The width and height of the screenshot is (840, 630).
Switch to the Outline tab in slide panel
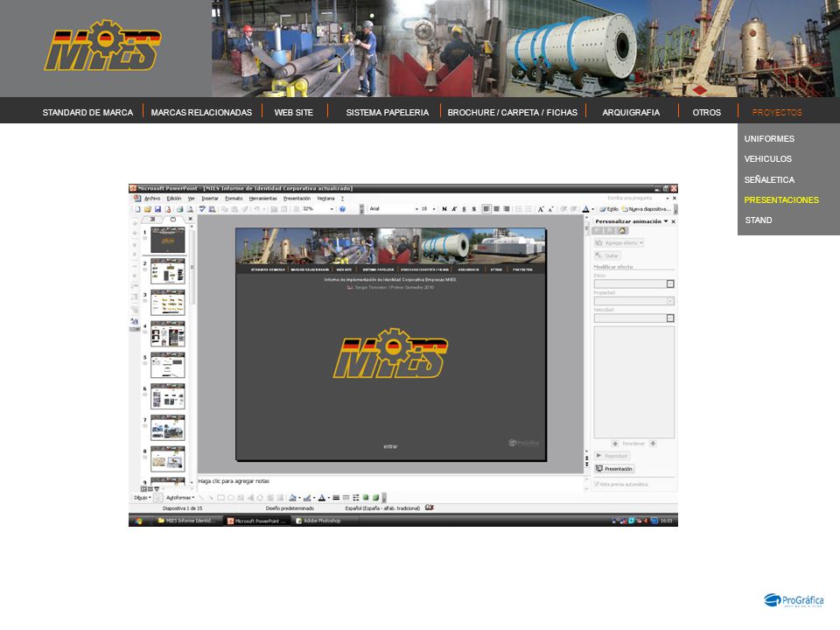(x=152, y=219)
